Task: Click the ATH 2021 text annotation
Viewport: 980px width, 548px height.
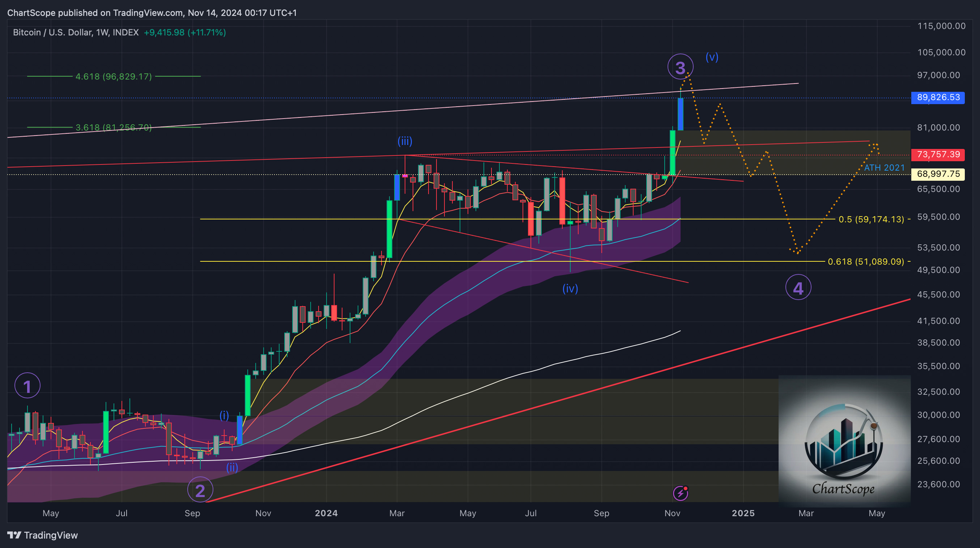Action: (x=884, y=168)
